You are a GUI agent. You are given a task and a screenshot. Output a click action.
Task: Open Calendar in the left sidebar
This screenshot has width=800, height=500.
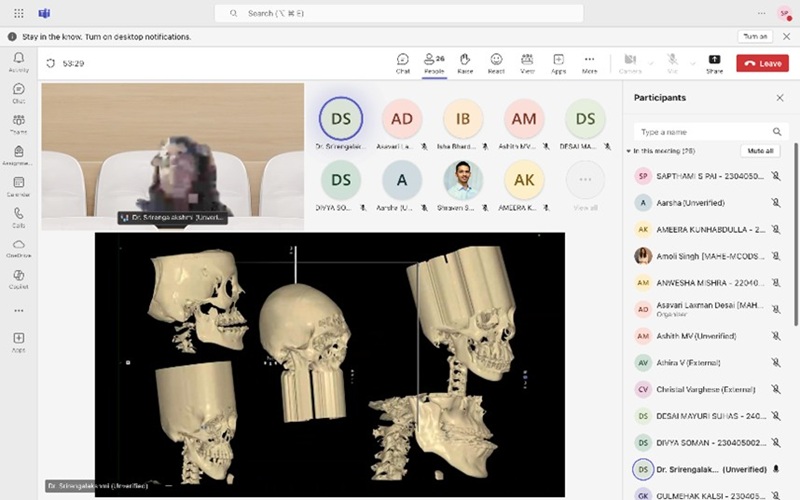pos(18,187)
